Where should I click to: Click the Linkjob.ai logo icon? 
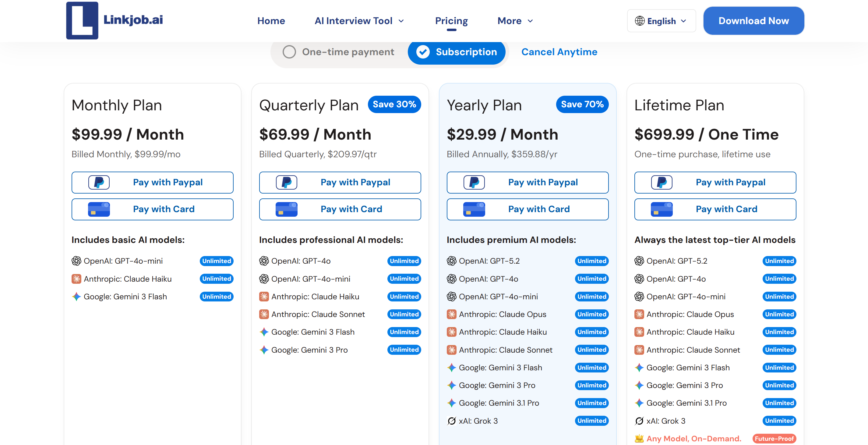click(x=82, y=20)
